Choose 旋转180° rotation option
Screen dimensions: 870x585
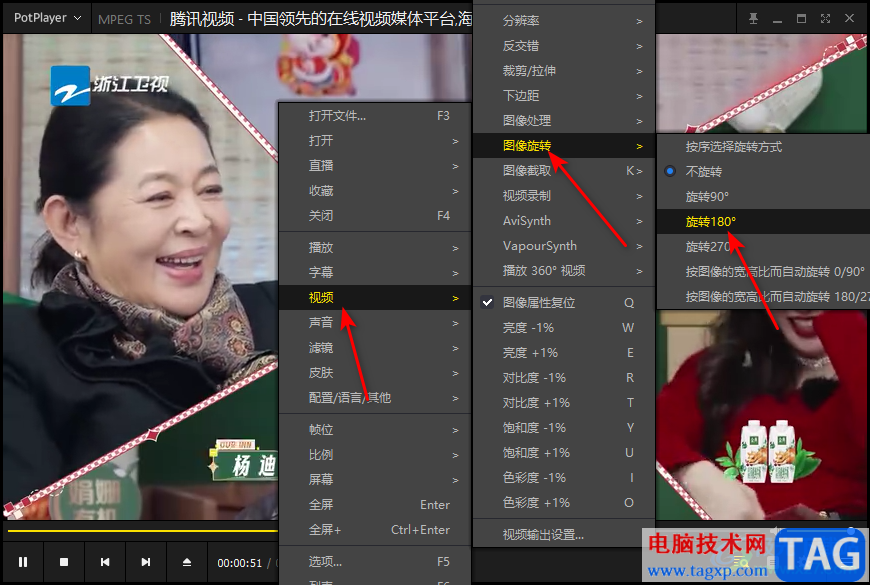763,221
